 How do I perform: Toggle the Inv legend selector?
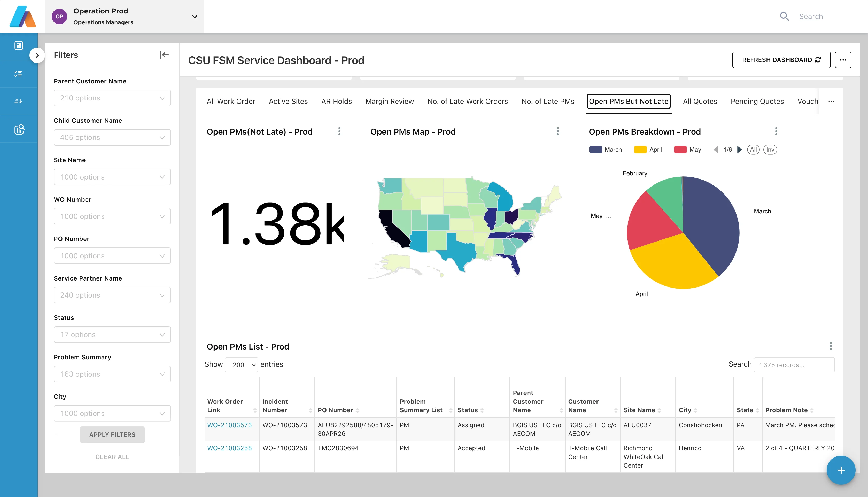click(770, 150)
